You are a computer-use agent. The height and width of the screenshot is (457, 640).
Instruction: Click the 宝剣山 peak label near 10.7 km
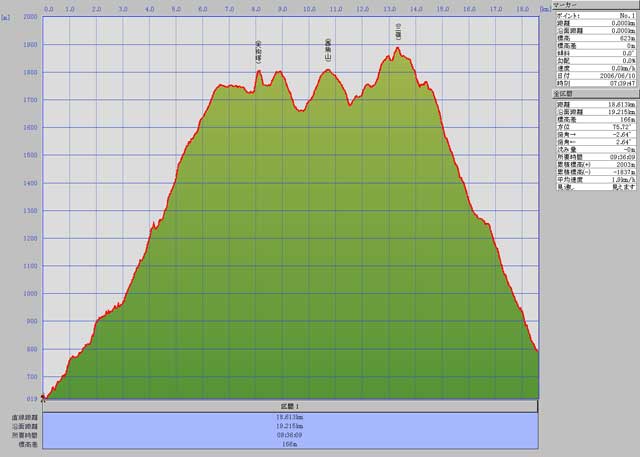(327, 48)
